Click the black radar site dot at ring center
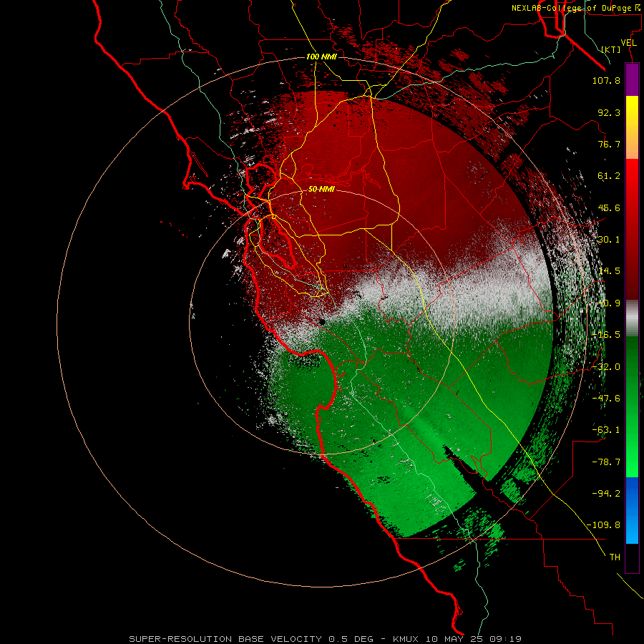644x644 pixels. [x=322, y=323]
